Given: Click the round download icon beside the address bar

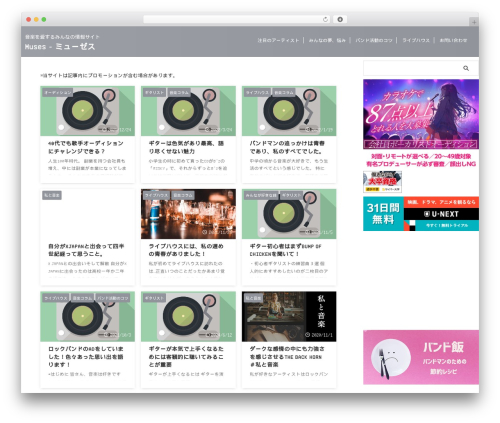Looking at the screenshot, I should [340, 20].
